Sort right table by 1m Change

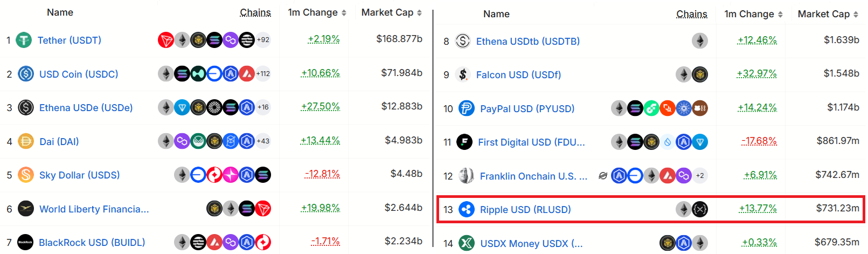(753, 14)
